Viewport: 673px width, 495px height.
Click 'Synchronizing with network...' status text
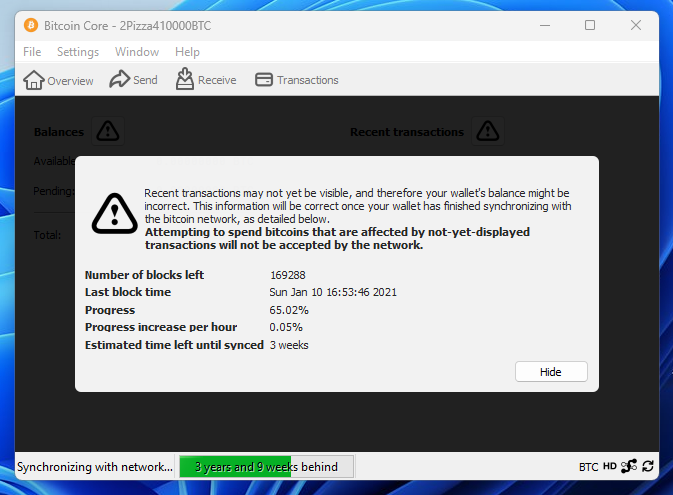coord(95,467)
